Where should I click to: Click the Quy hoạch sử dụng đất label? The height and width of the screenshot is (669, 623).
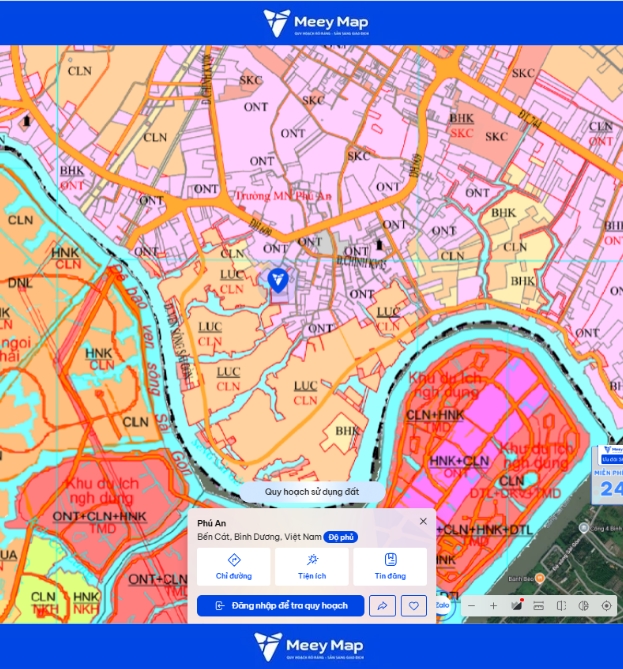[312, 492]
